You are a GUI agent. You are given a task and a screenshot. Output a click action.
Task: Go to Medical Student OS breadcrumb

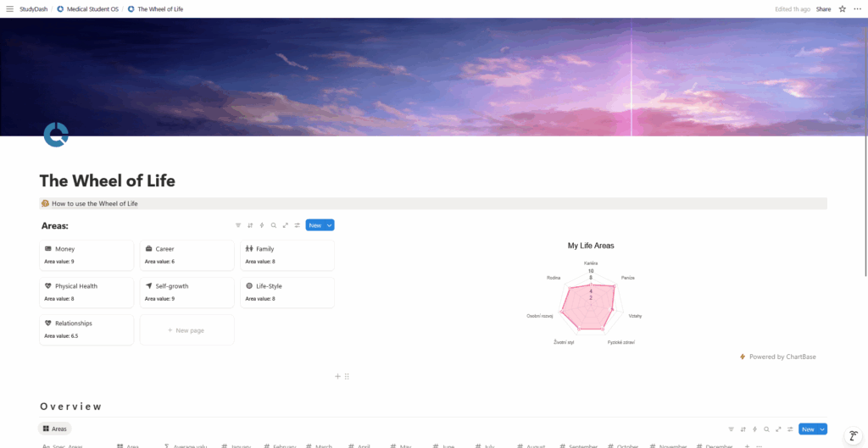(92, 9)
